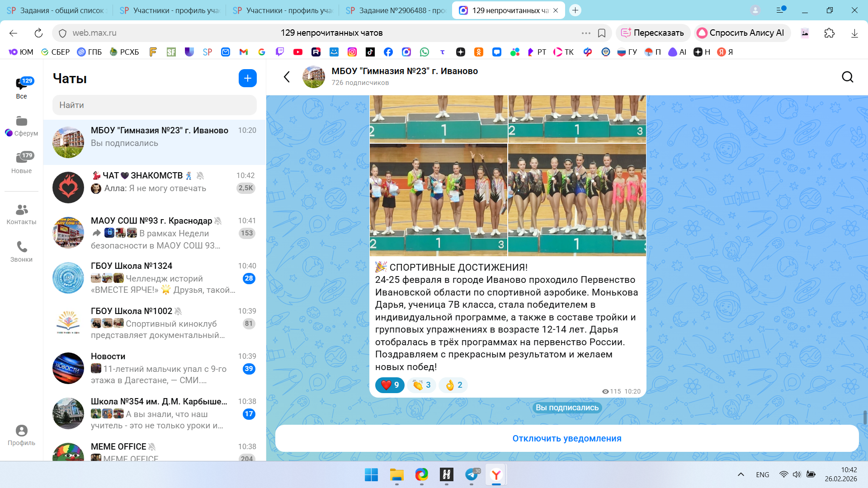868x488 pixels.
Task: Open Контакты in left sidebar
Action: [21, 214]
